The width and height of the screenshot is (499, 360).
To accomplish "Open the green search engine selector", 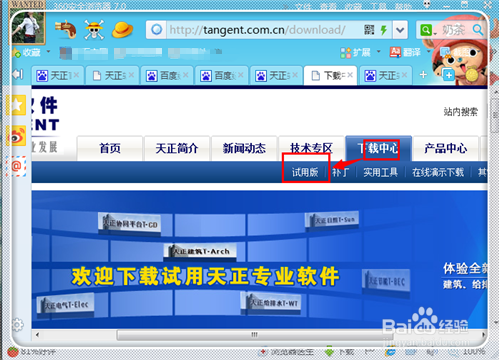I will (x=428, y=30).
